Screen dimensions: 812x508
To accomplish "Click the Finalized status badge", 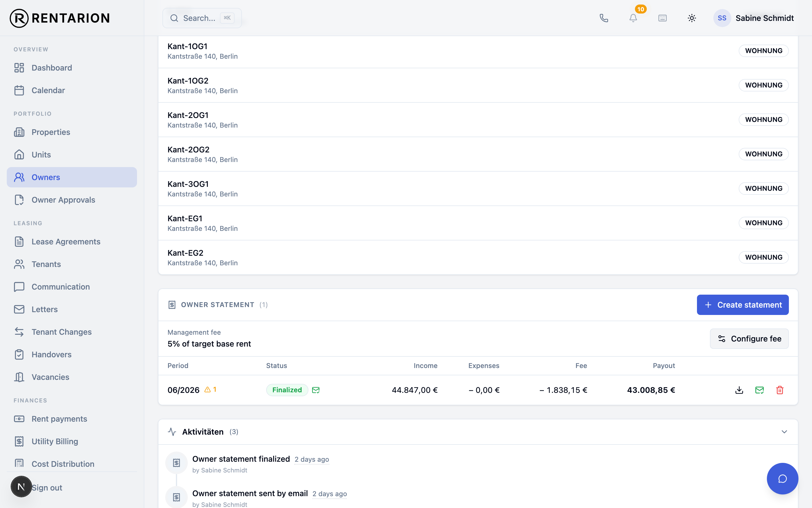I will [x=287, y=390].
